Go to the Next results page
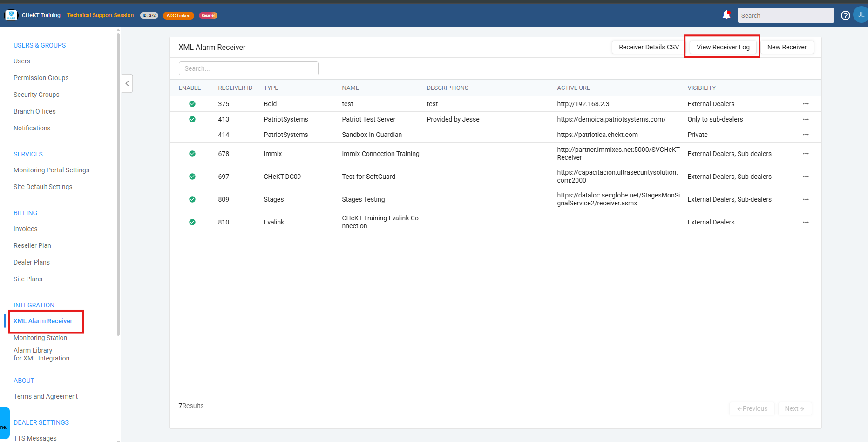 (x=794, y=408)
